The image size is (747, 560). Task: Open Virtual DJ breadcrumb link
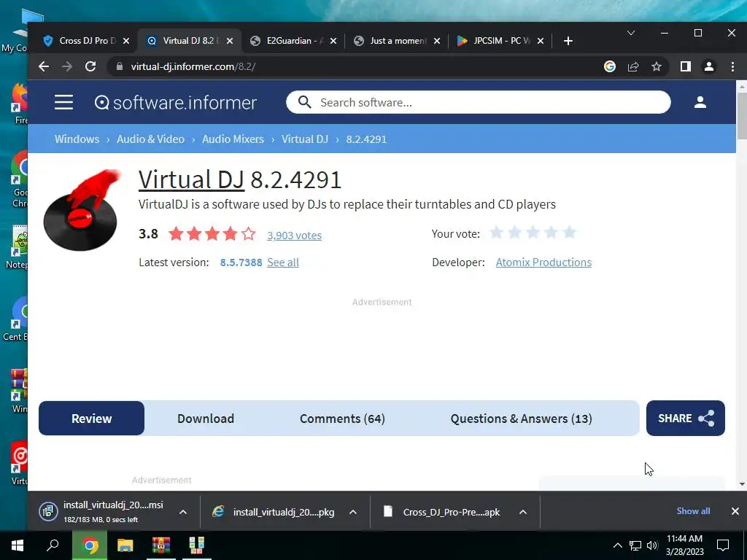tap(305, 139)
